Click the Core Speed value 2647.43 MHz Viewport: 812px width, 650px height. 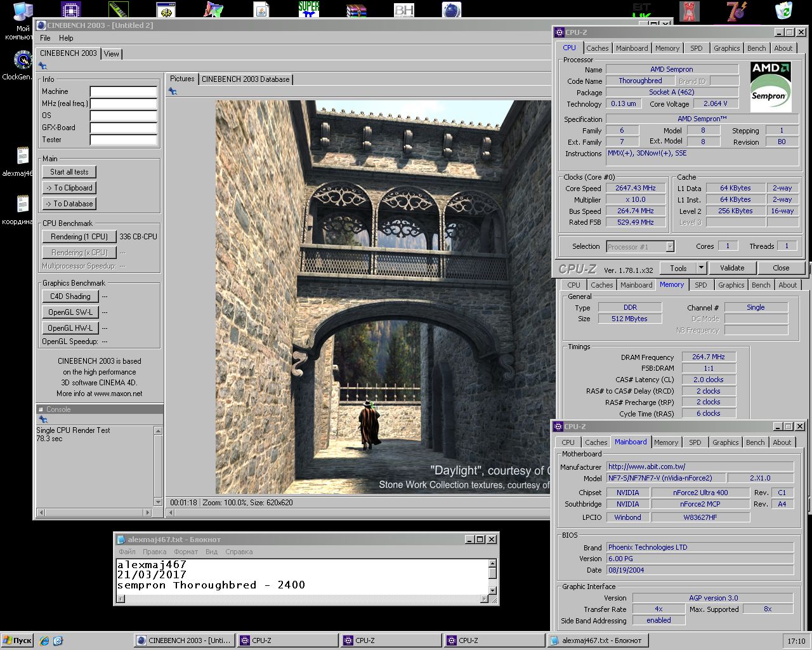point(635,188)
